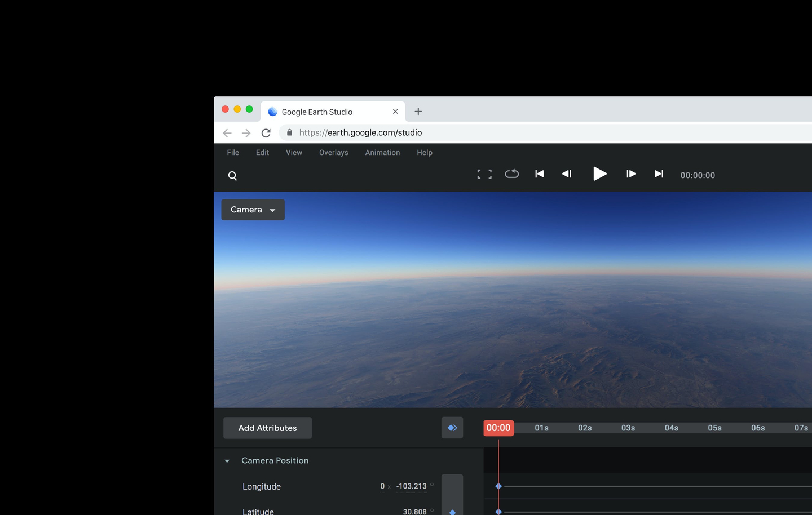Image resolution: width=812 pixels, height=515 pixels.
Task: Reload the page in browser
Action: (x=266, y=133)
